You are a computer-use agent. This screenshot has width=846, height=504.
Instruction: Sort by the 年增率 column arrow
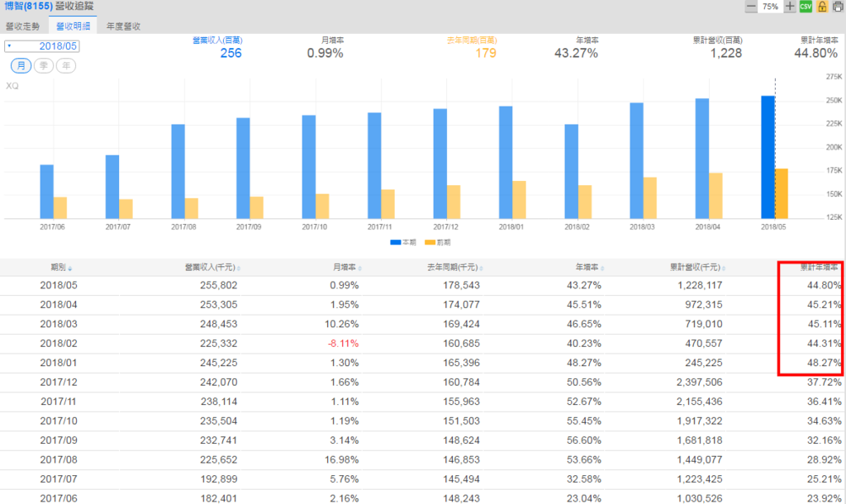602,269
